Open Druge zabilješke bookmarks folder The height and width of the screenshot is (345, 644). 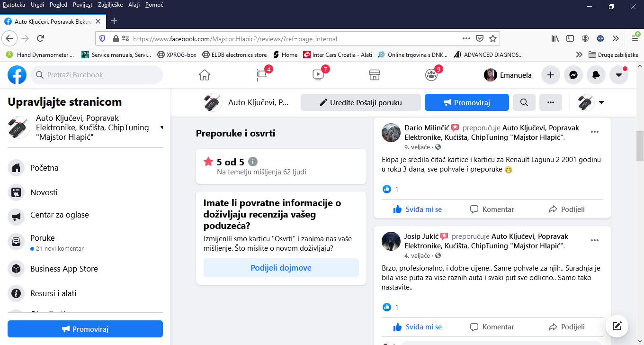coord(613,54)
